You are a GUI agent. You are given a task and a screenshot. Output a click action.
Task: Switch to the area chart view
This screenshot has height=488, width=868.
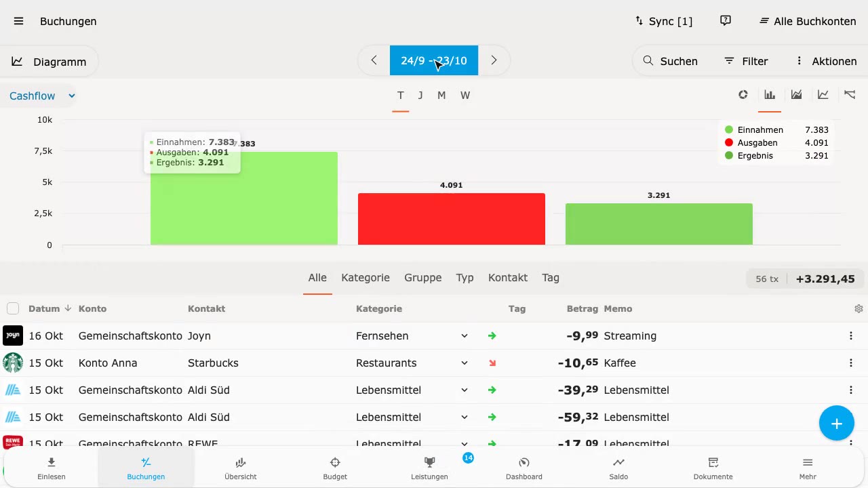(x=797, y=95)
